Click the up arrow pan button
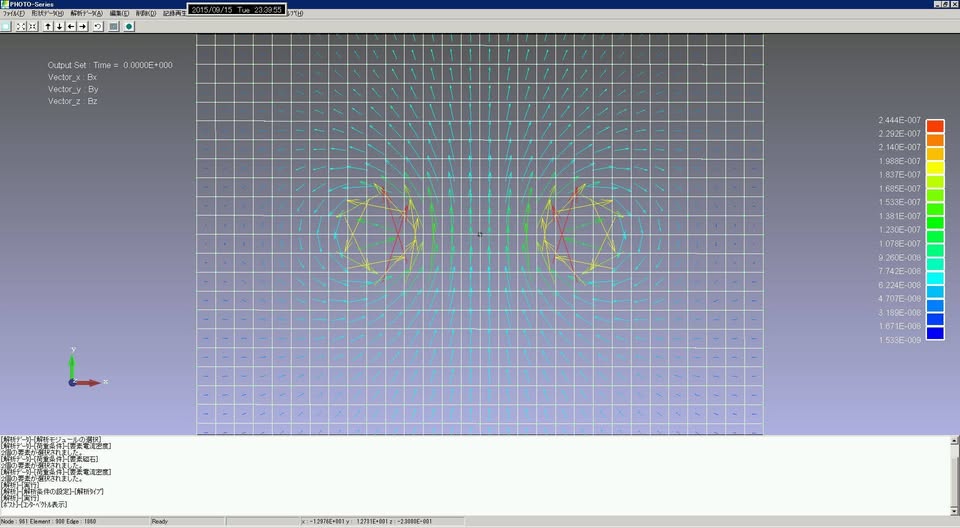The image size is (960, 528). click(x=48, y=26)
